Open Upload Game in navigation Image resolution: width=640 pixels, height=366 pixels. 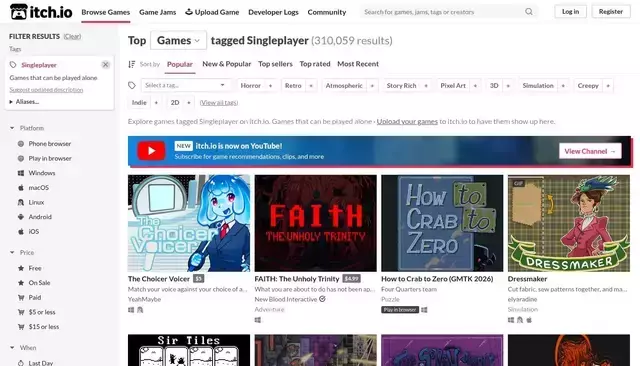212,12
